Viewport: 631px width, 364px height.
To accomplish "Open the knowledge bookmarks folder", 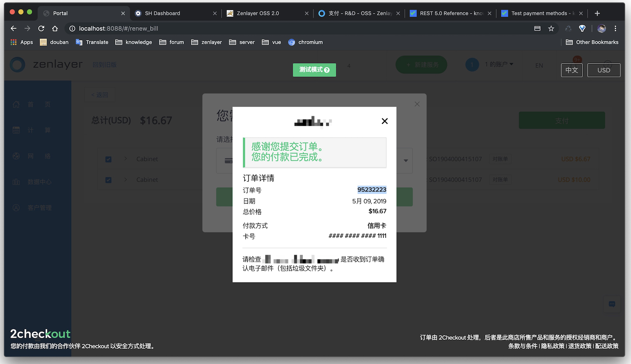I will 133,42.
